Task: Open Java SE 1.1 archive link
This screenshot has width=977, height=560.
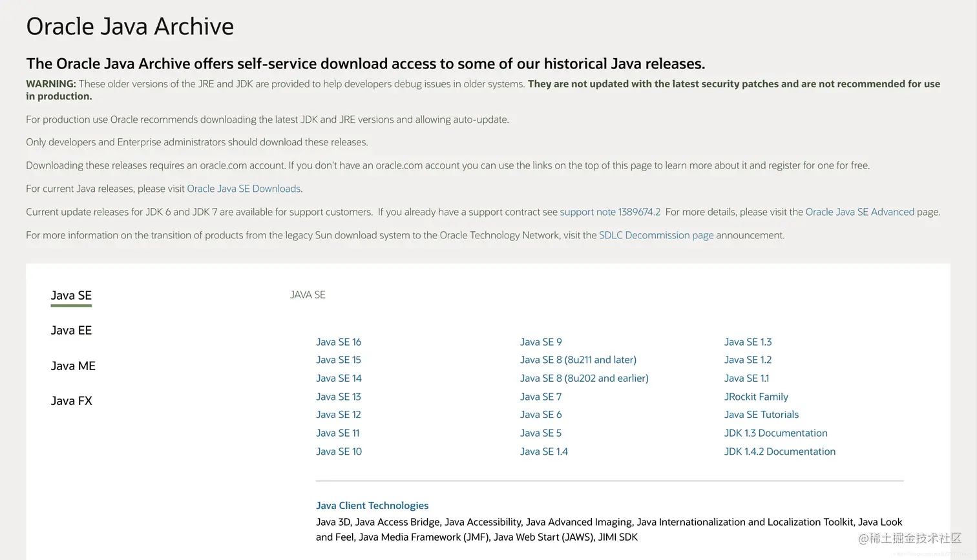Action: click(746, 378)
